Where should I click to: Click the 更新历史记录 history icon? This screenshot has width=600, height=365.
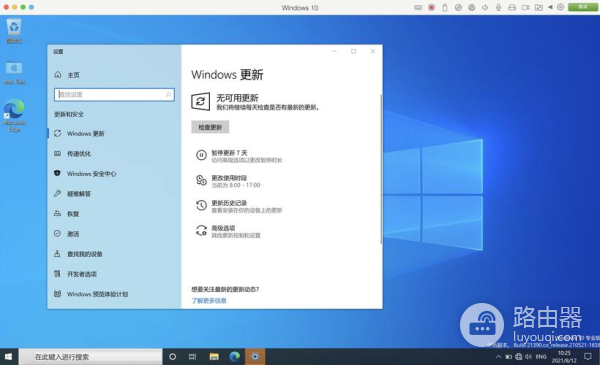pyautogui.click(x=201, y=205)
